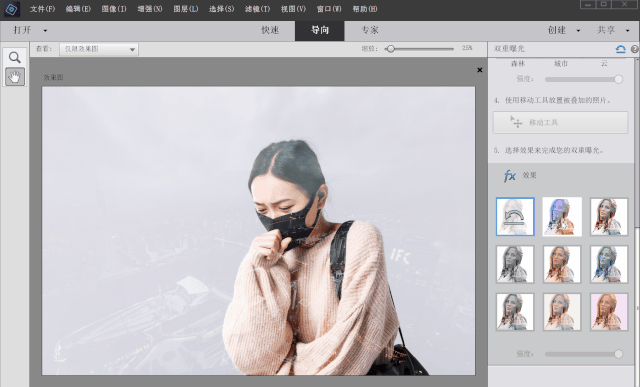The height and width of the screenshot is (387, 640).
Task: Open the 窗口(W) menu
Action: pos(329,9)
